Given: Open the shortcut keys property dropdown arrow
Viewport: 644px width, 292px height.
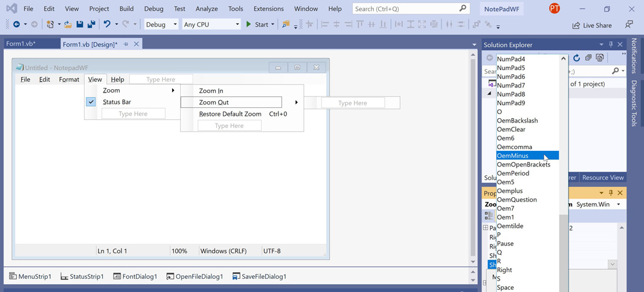Looking at the screenshot, I should 612,264.
